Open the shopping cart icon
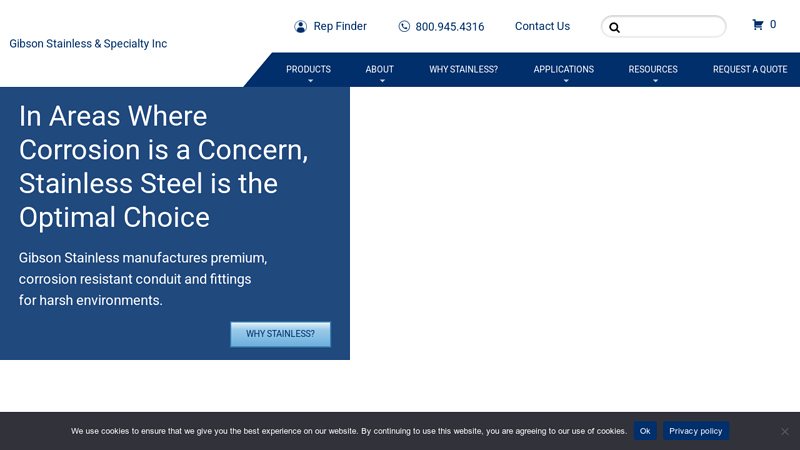Screen dimensions: 800x450 click(758, 25)
